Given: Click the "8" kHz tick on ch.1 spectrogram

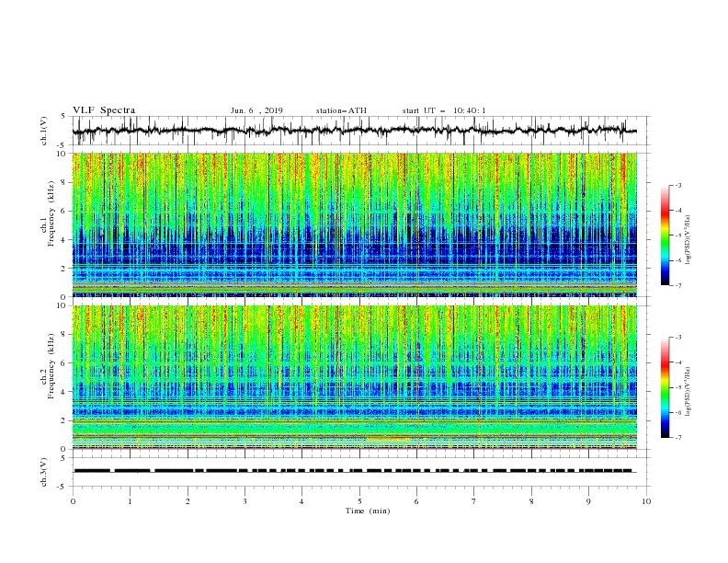Looking at the screenshot, I should pos(65,182).
